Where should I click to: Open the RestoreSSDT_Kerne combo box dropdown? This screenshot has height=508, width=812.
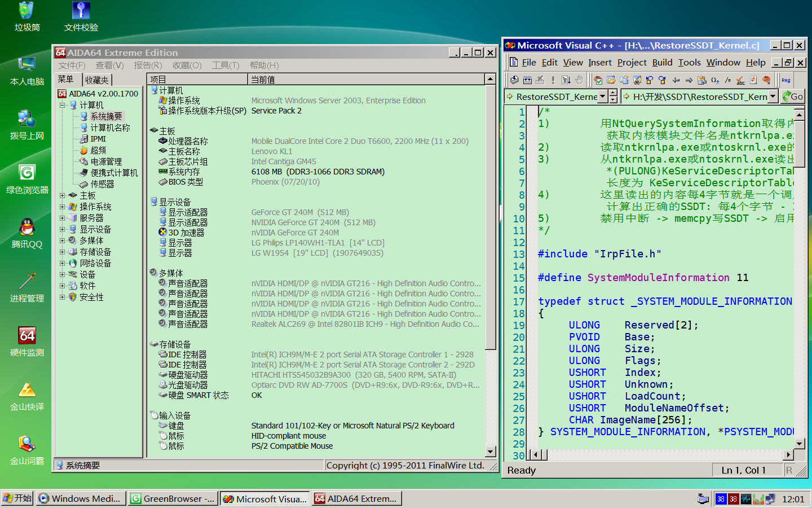point(602,97)
